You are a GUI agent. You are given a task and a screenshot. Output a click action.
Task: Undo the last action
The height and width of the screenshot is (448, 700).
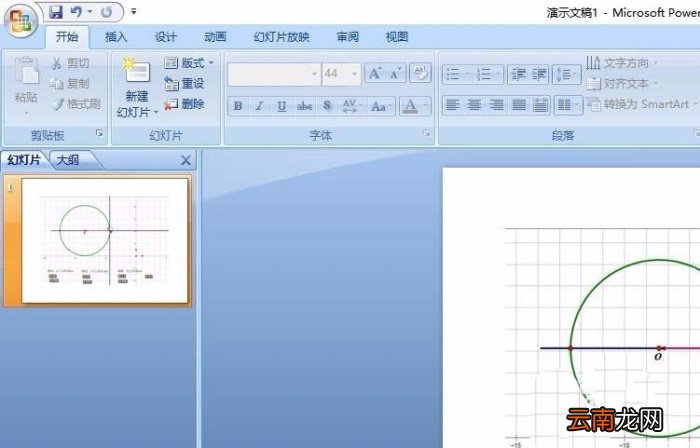pos(76,12)
